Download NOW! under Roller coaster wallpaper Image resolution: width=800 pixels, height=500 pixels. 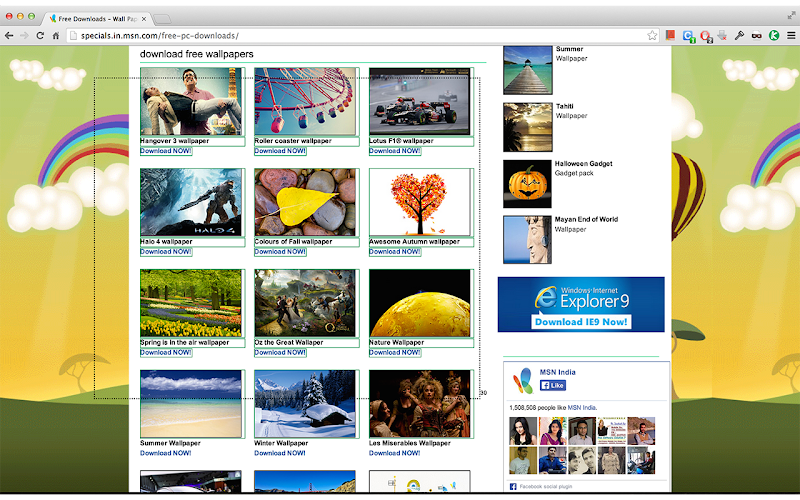(x=280, y=151)
